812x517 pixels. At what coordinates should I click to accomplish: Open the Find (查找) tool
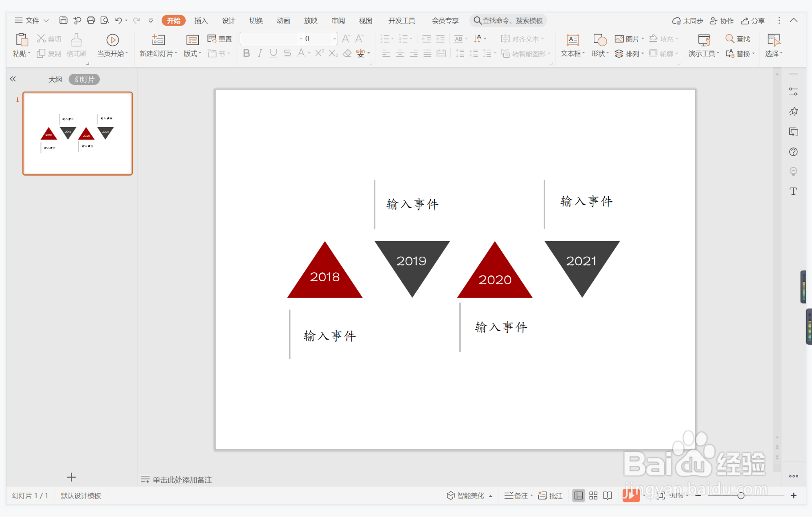pos(737,39)
